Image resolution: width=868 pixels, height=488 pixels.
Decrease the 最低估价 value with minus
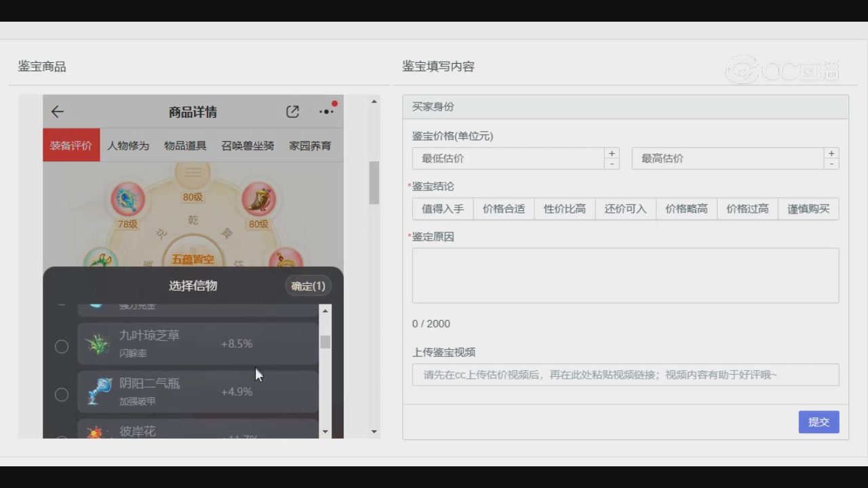click(612, 164)
